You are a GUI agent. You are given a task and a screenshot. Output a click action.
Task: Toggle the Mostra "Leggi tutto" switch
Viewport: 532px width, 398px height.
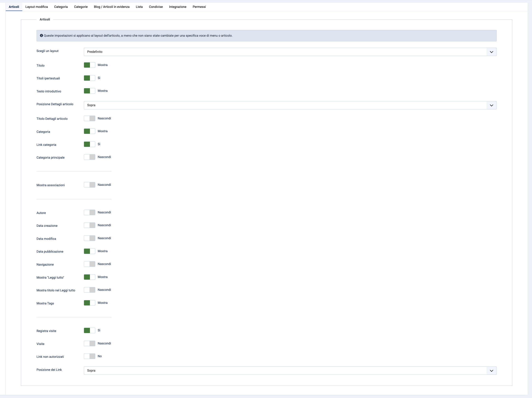click(x=90, y=277)
